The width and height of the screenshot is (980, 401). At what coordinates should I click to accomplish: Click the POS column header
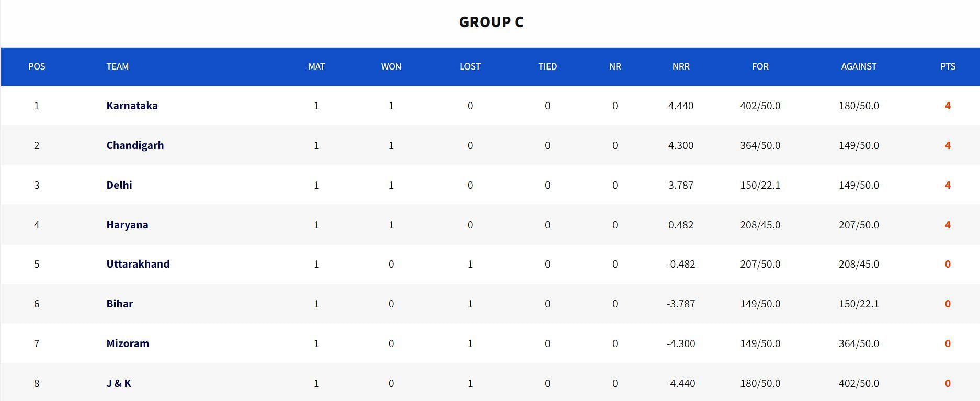37,66
